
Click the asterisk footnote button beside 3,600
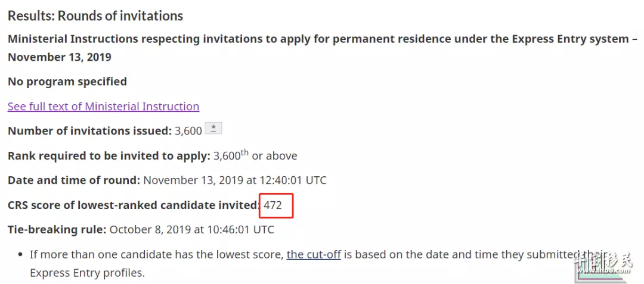tap(213, 129)
